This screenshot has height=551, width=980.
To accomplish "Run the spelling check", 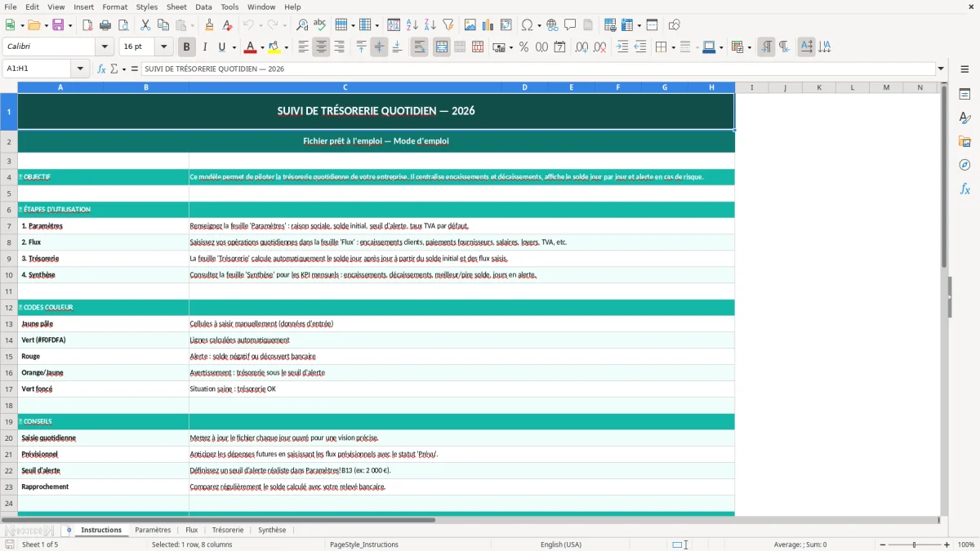I will (320, 25).
